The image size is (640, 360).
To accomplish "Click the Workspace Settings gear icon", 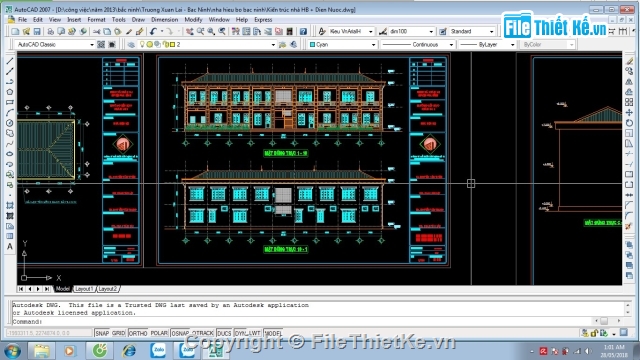I will coord(101,44).
